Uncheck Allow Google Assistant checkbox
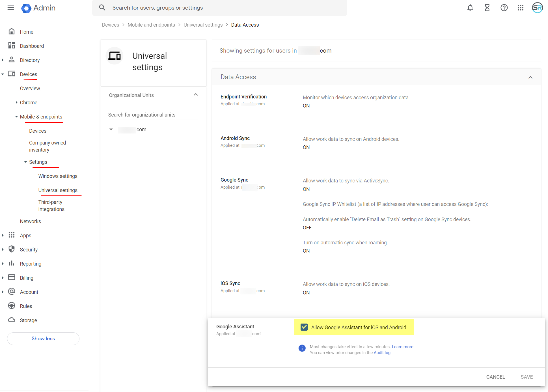 pyautogui.click(x=304, y=327)
